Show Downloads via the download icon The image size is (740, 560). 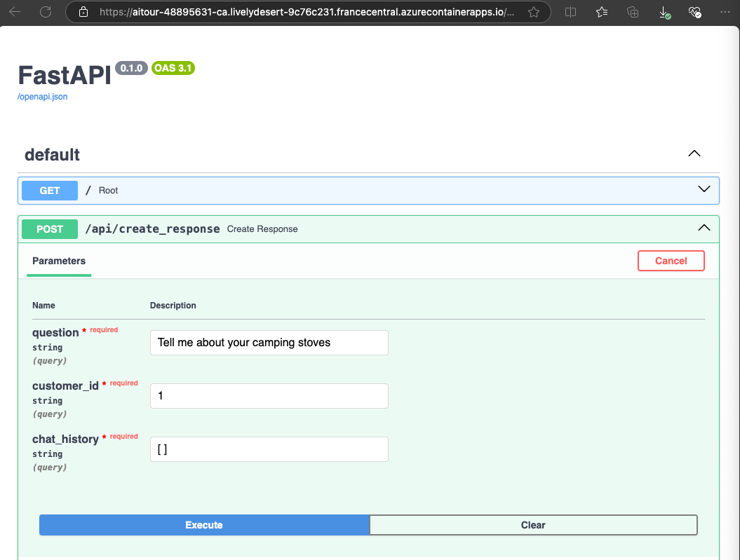pos(664,12)
